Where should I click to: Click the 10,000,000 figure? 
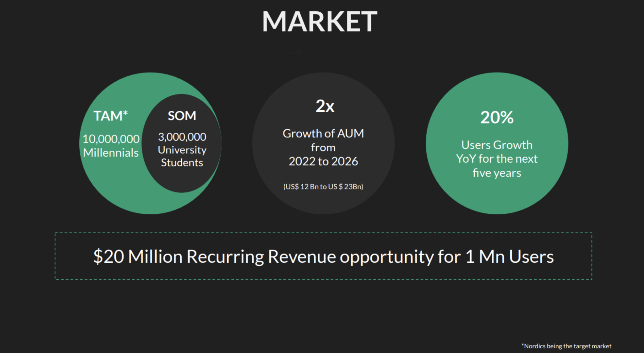pos(111,139)
